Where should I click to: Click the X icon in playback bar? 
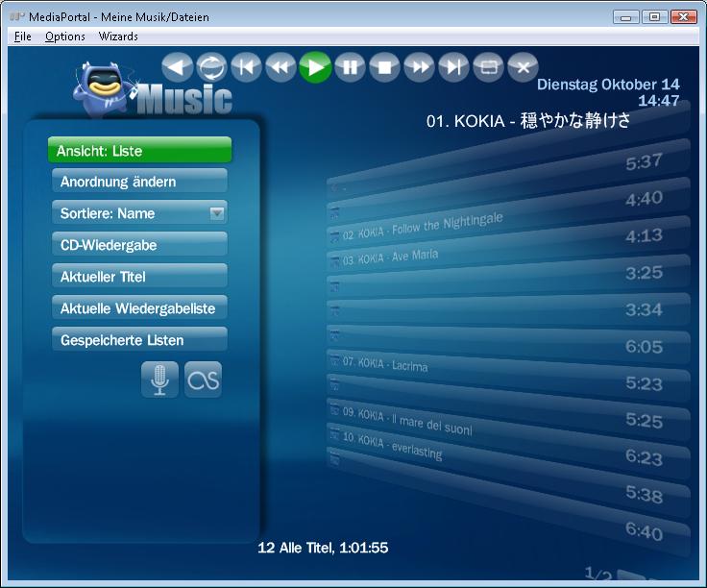(523, 67)
